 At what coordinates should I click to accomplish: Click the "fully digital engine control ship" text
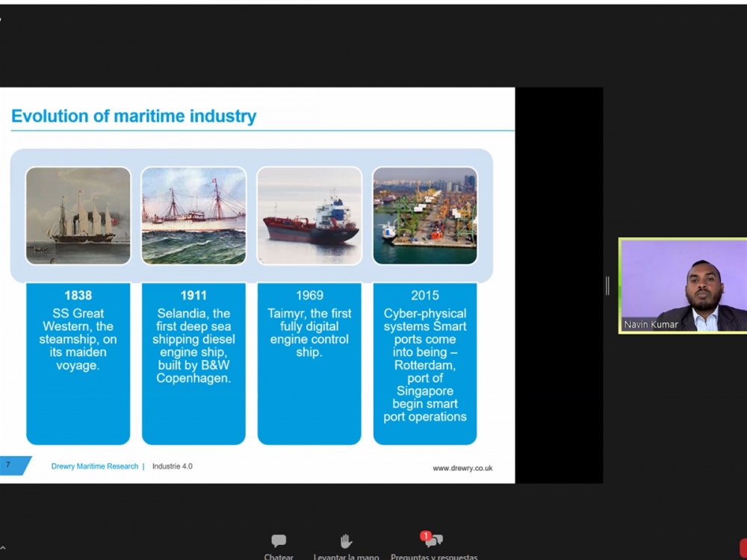(x=309, y=340)
